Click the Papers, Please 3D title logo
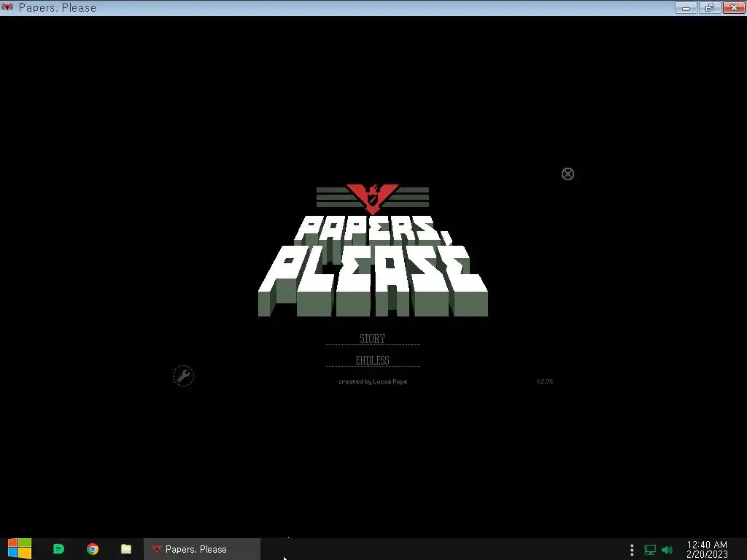 pos(373,265)
